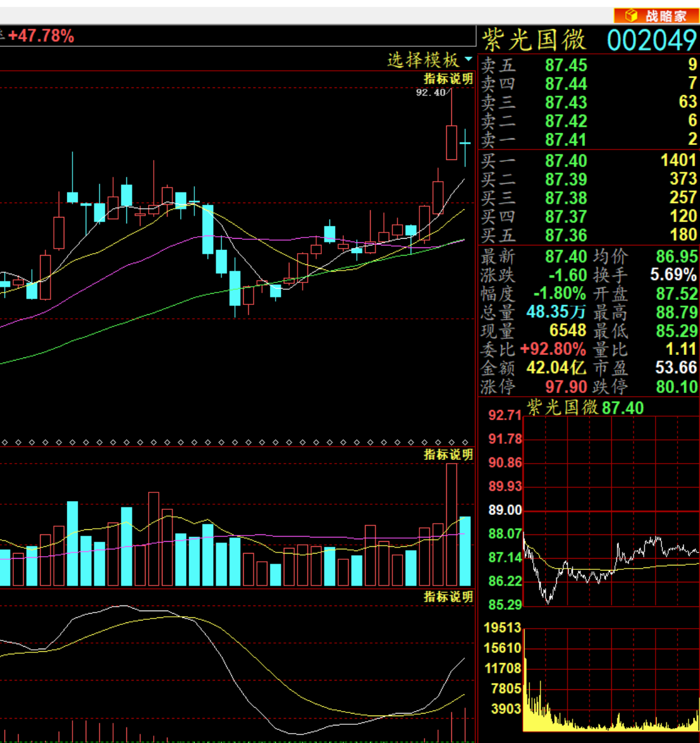Click the 金额 value 42.04亿
Screen dimensions: 700x743
[x=556, y=367]
